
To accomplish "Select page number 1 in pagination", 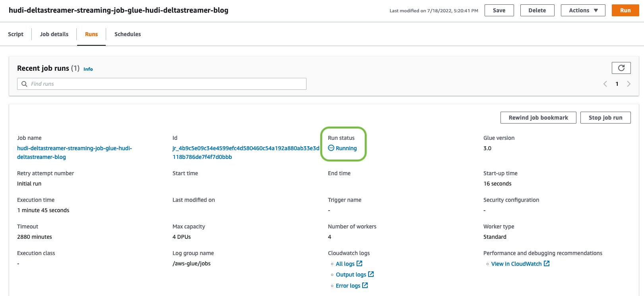I will click(x=617, y=84).
